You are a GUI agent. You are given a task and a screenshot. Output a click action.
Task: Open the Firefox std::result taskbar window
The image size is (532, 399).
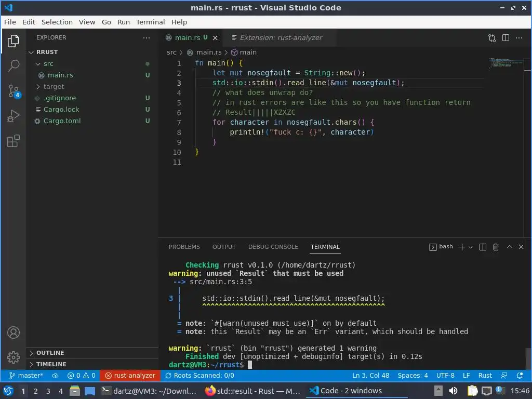[x=253, y=391]
